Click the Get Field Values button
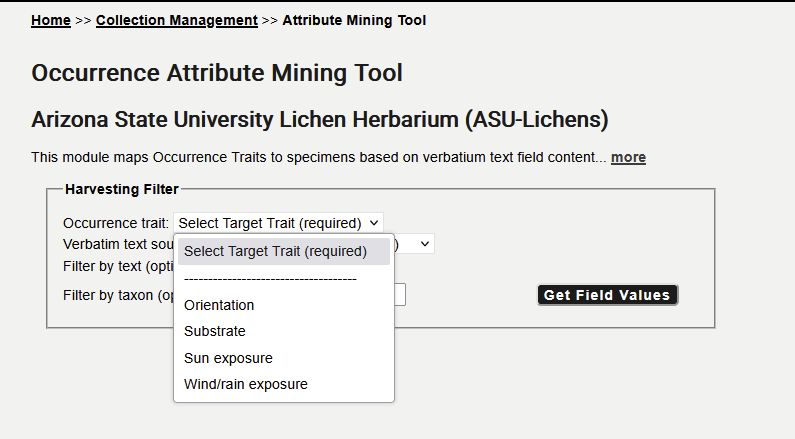 (x=607, y=295)
